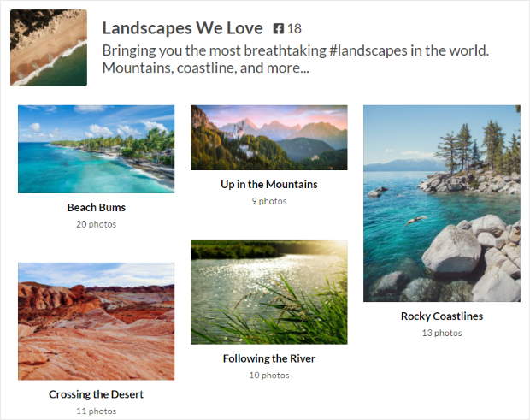This screenshot has width=530, height=420.
Task: Click the 9 photos count label
Action: (268, 201)
